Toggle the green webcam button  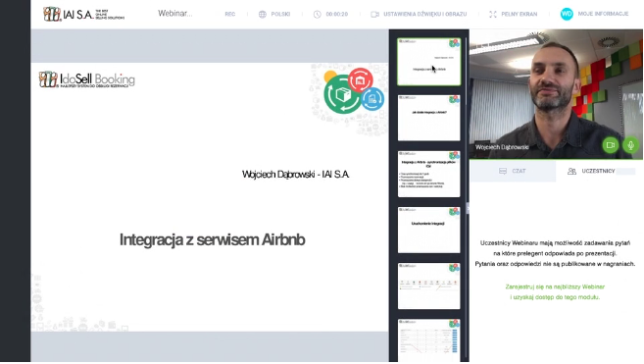click(611, 145)
